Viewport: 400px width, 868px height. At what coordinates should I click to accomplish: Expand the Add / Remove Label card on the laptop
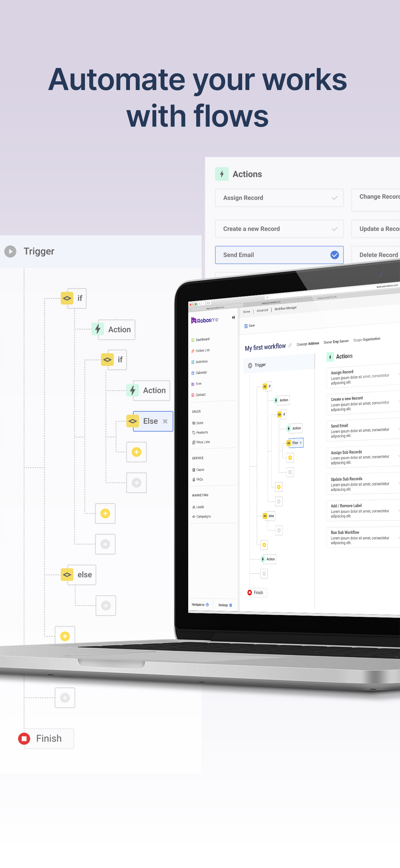pos(363,511)
